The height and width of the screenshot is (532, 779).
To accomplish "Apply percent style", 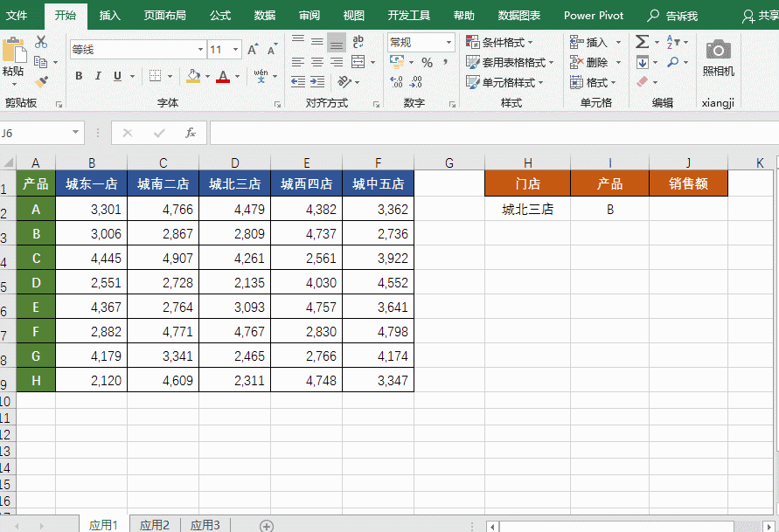I will [x=427, y=63].
